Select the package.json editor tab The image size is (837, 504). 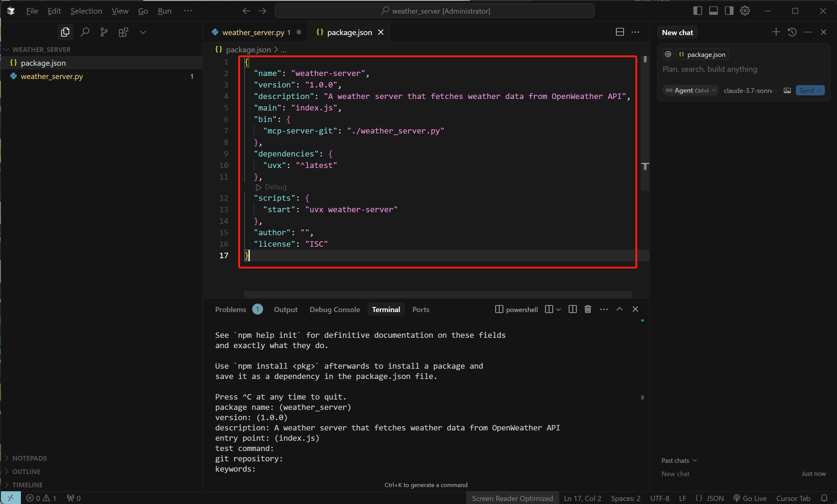click(x=349, y=32)
